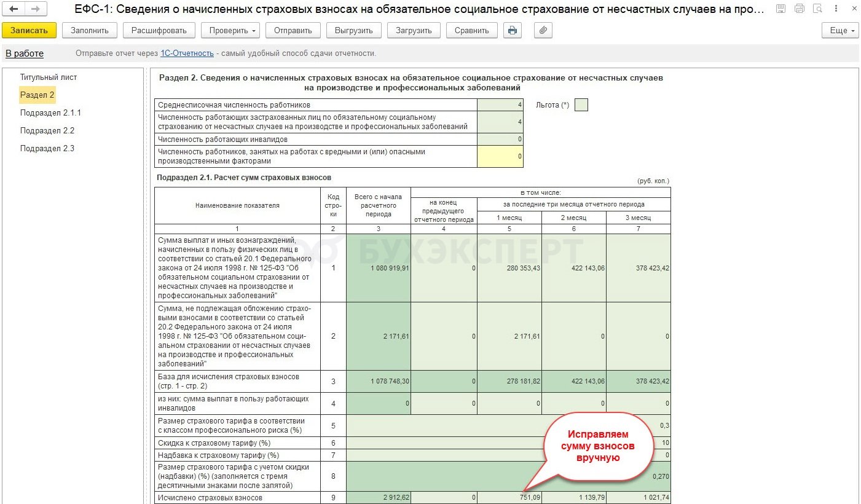Select tariff rate cell 0,3 in row 5

click(509, 425)
